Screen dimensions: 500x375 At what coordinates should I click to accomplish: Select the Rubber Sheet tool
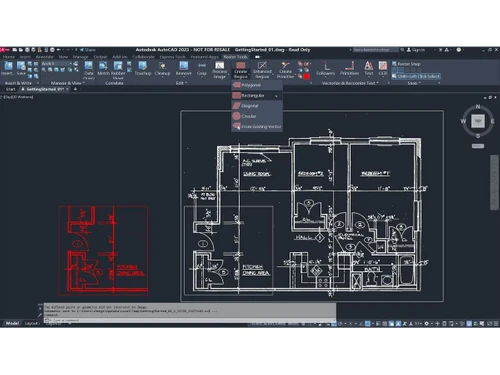118,71
